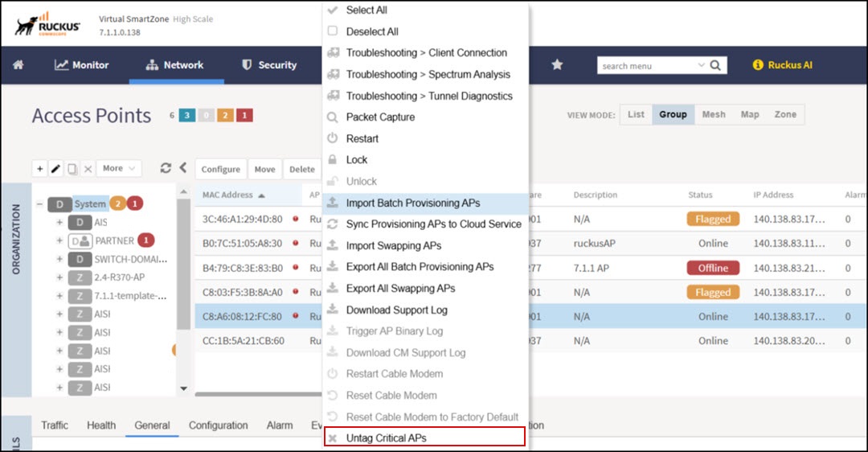Click the search magnifier icon
This screenshot has height=452, width=868.
coord(715,65)
